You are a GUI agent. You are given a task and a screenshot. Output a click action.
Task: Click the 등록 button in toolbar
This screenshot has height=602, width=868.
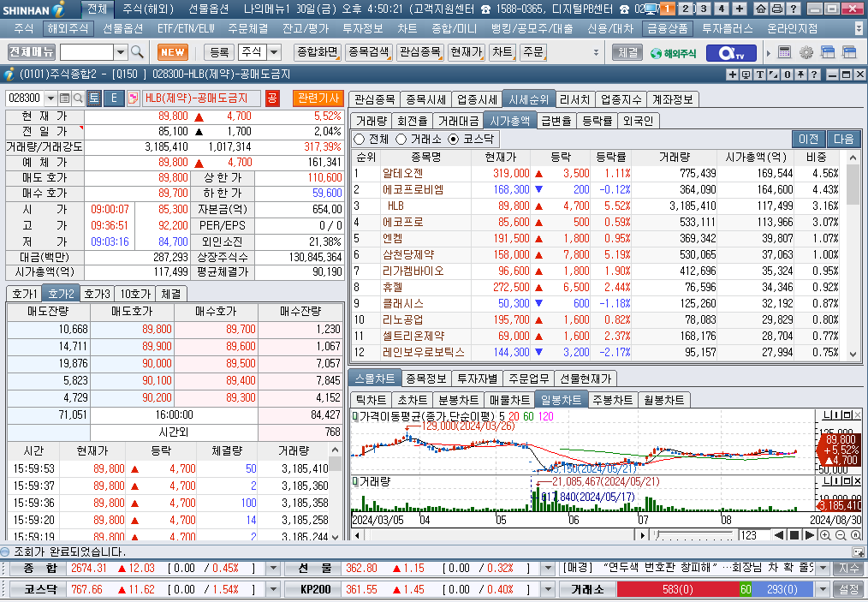tap(219, 52)
